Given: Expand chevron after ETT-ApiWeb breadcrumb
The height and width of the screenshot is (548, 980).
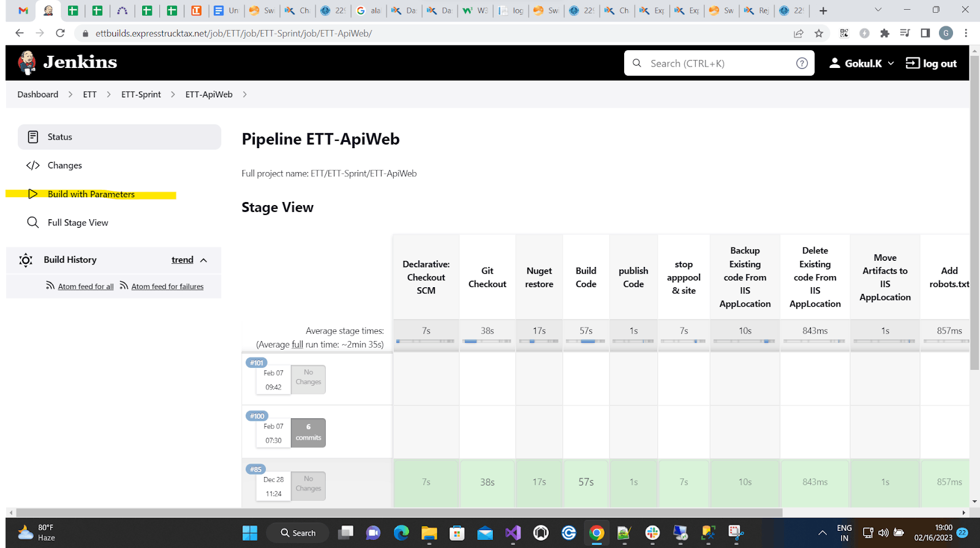Looking at the screenshot, I should (244, 94).
